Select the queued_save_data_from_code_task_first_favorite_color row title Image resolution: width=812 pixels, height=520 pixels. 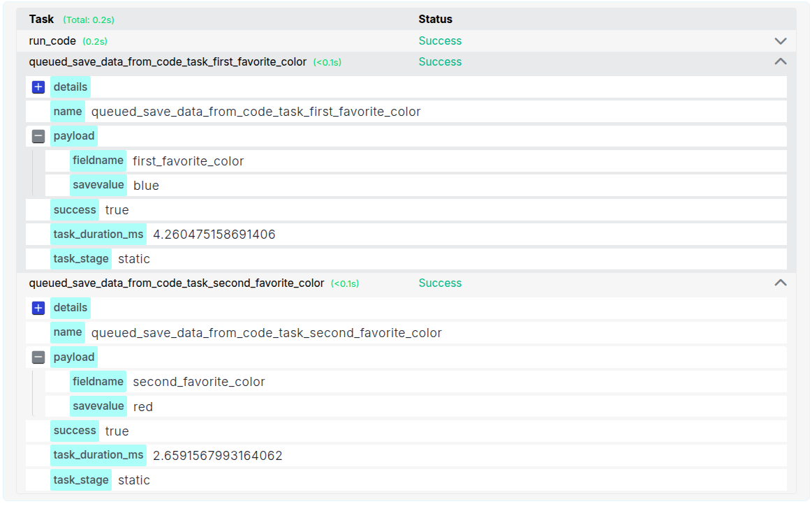coord(168,62)
